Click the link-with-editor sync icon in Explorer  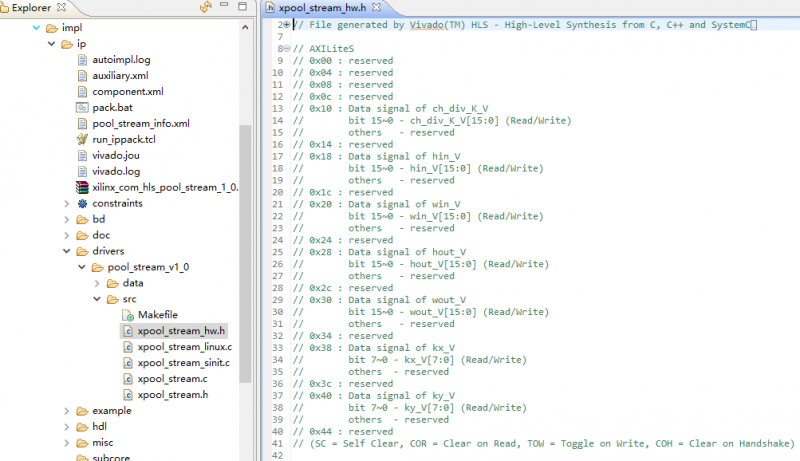[206, 7]
